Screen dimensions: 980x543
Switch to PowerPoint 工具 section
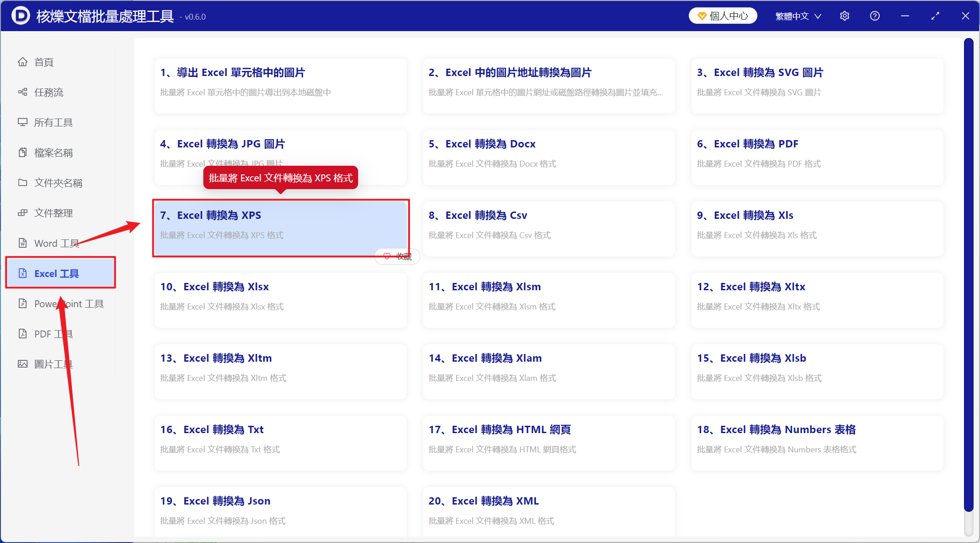click(x=69, y=304)
